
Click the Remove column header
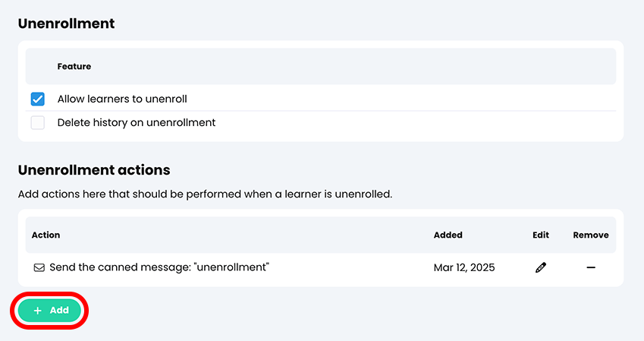click(x=591, y=235)
